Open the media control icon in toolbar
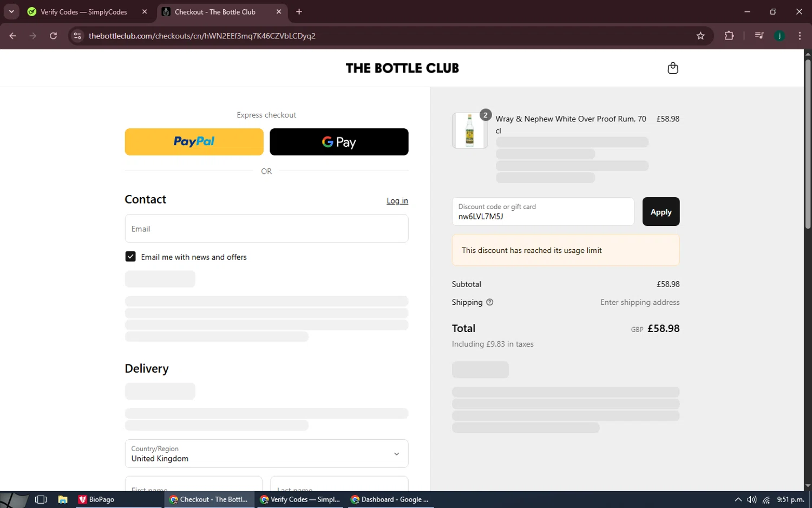This screenshot has height=508, width=812. [x=759, y=36]
